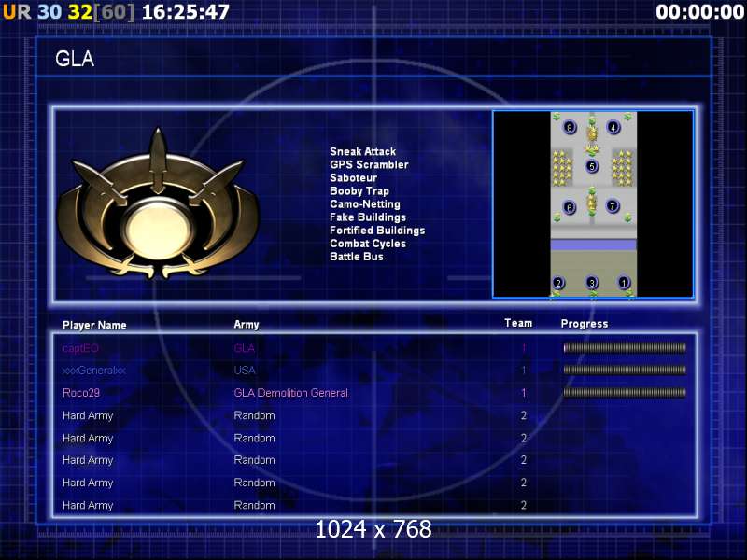Click the 00:00:00 timer at top right

coord(698,12)
